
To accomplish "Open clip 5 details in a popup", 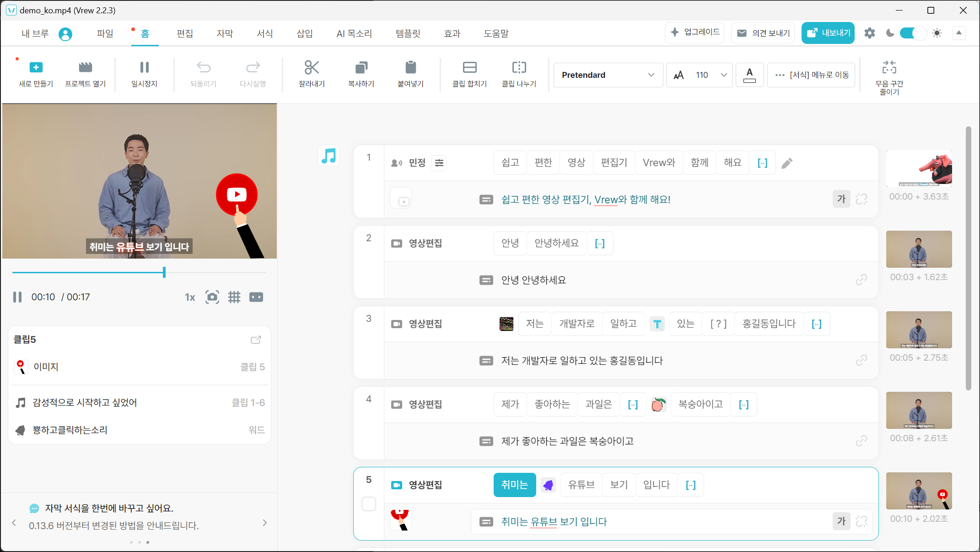I will 256,340.
